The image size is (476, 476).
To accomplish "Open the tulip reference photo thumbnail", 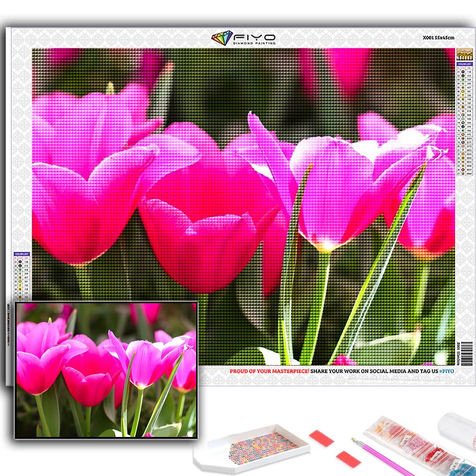I will (x=107, y=369).
